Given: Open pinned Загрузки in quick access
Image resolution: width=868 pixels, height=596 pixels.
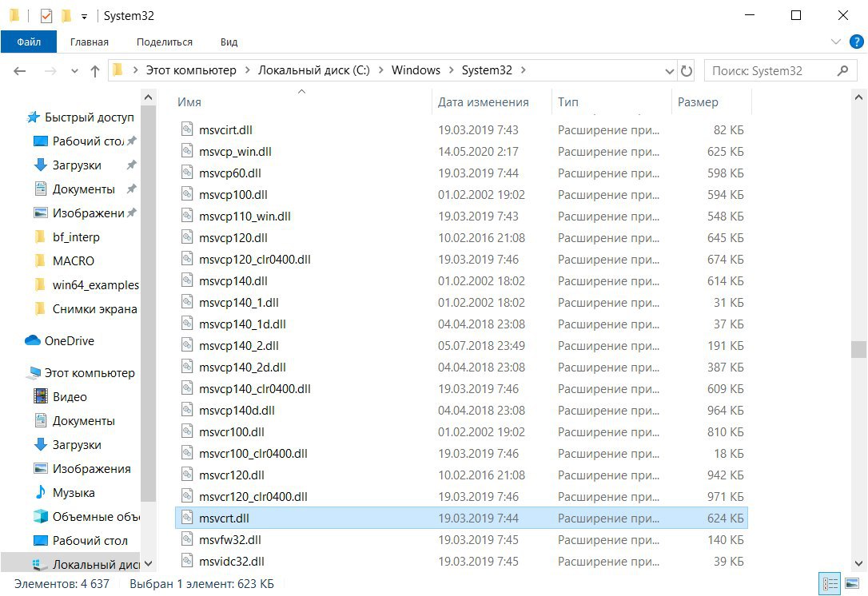Looking at the screenshot, I should coord(77,165).
